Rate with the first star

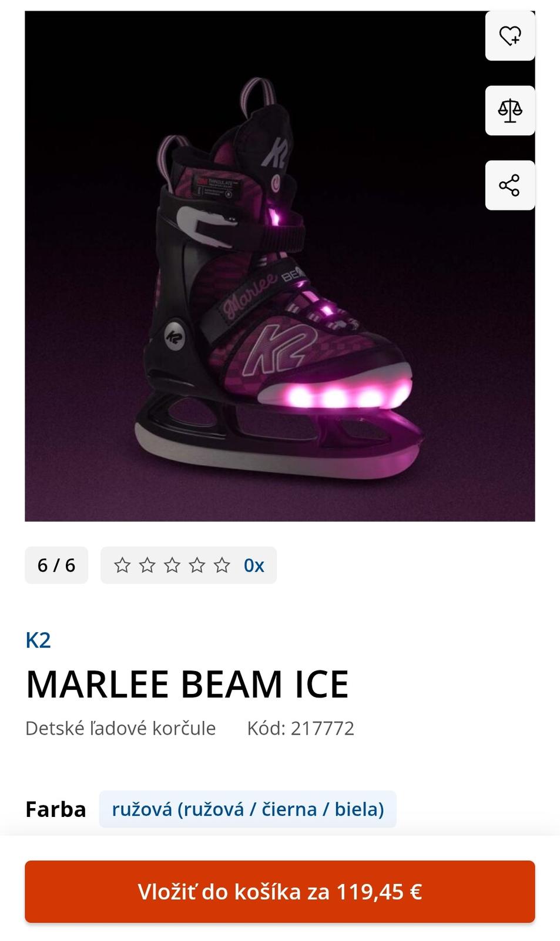click(x=122, y=565)
